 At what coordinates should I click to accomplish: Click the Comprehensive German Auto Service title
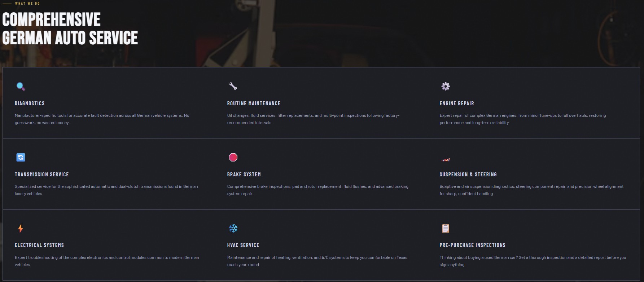click(70, 29)
